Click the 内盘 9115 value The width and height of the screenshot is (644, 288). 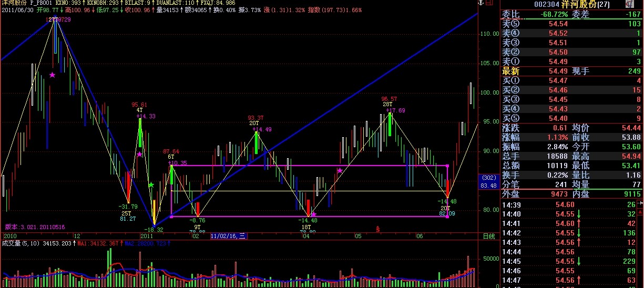[632, 194]
